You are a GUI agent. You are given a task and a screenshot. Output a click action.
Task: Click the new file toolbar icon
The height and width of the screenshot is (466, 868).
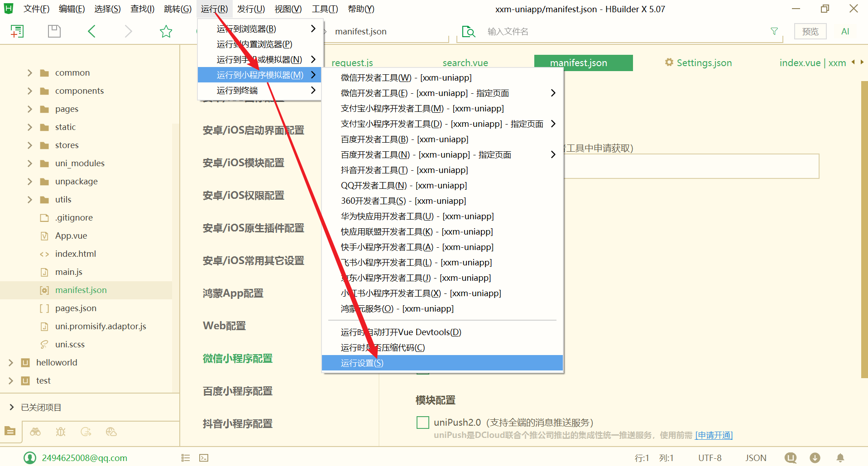17,31
